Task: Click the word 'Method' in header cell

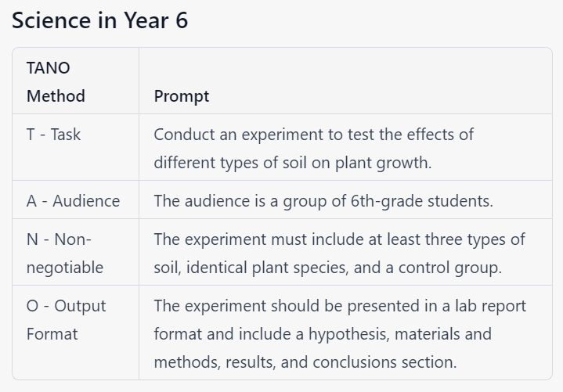Action: [56, 96]
